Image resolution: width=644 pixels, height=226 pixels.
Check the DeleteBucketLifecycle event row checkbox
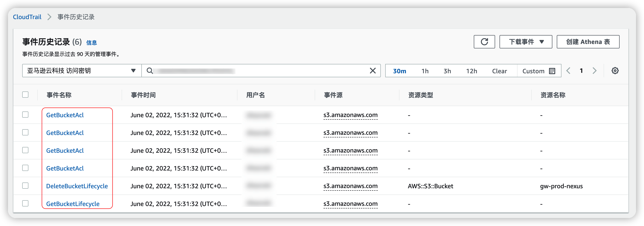pyautogui.click(x=25, y=186)
